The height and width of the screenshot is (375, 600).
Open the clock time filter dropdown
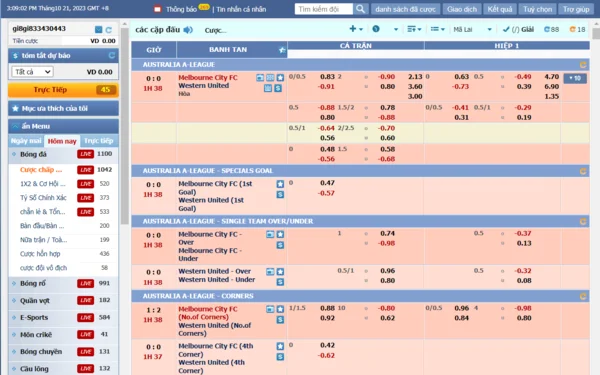click(x=385, y=29)
